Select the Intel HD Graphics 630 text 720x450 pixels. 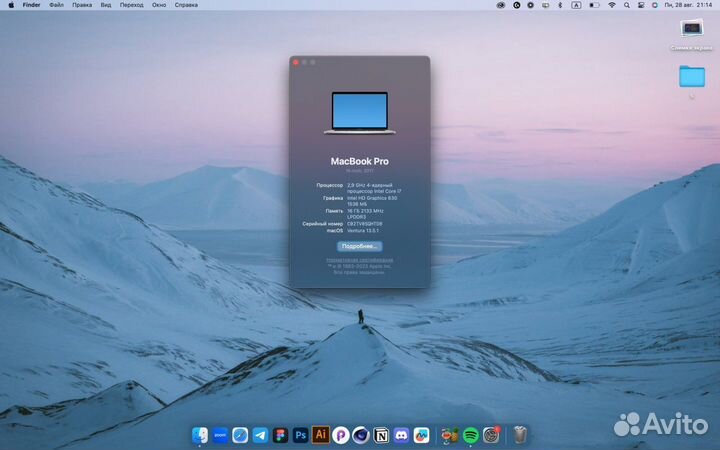click(372, 198)
